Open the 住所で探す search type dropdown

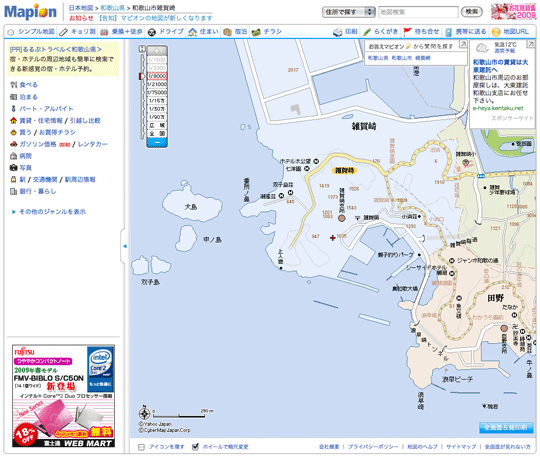349,12
